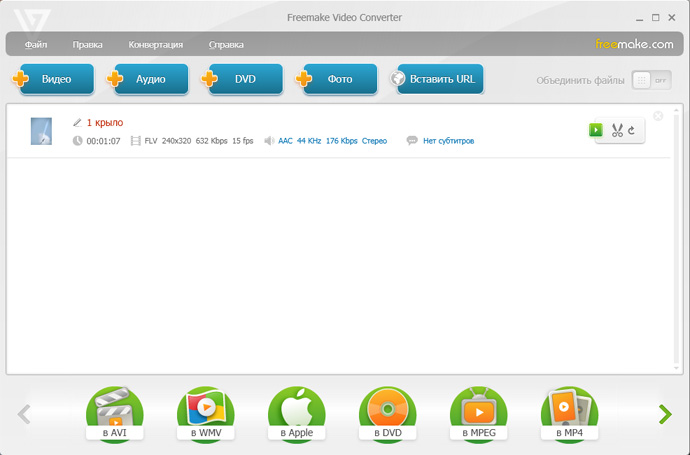This screenshot has width=690, height=455.
Task: Play the 1 крыло video preview
Action: pos(596,130)
